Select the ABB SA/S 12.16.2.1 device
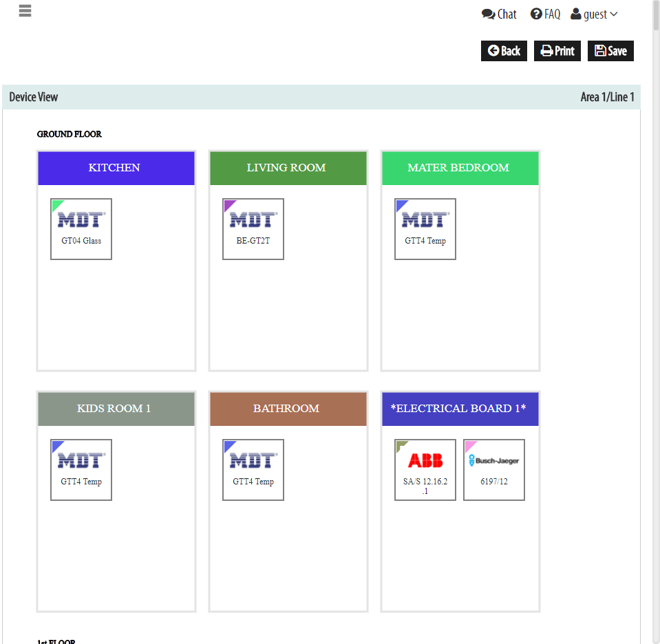The width and height of the screenshot is (660, 644). [425, 470]
